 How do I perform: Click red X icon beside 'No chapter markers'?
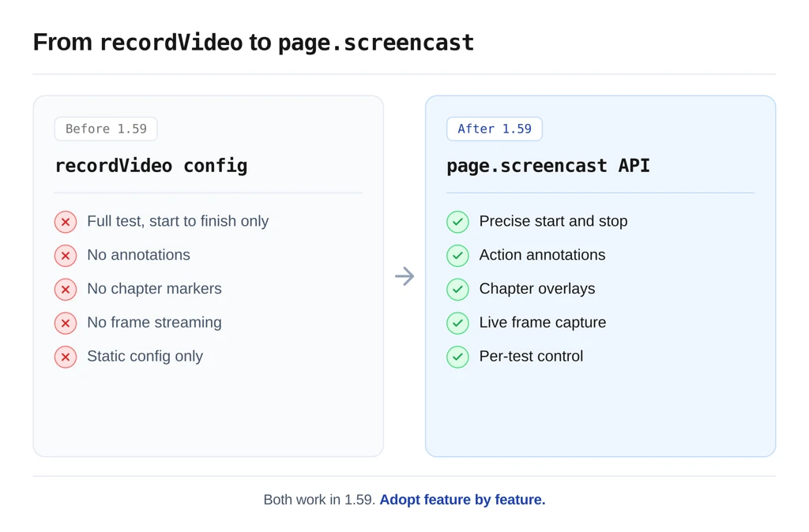(66, 290)
